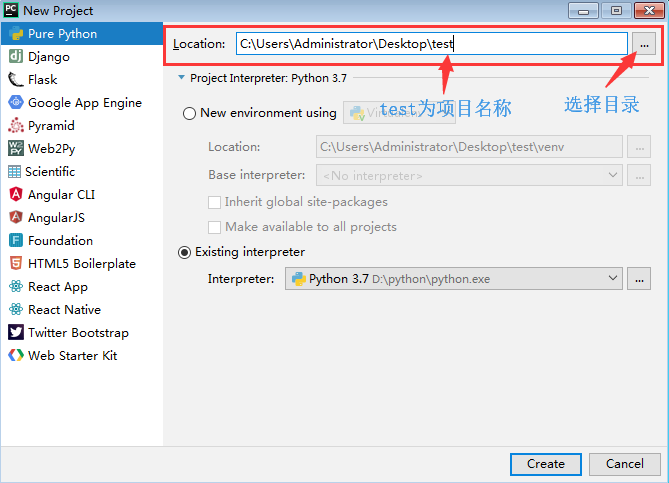669x483 pixels.
Task: Minimize the New Project dialog
Action: coord(583,11)
